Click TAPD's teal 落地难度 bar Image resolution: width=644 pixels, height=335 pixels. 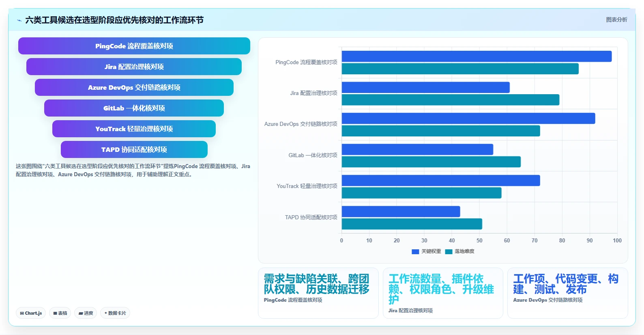click(412, 224)
